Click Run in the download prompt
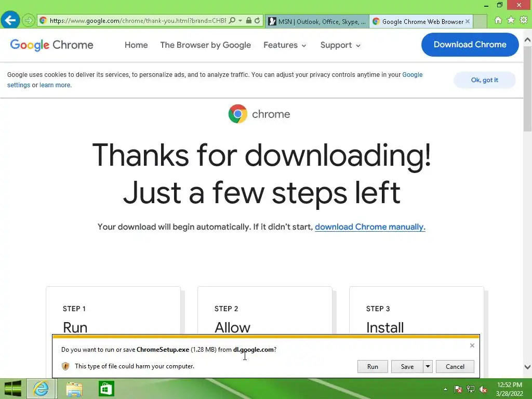 click(x=373, y=366)
